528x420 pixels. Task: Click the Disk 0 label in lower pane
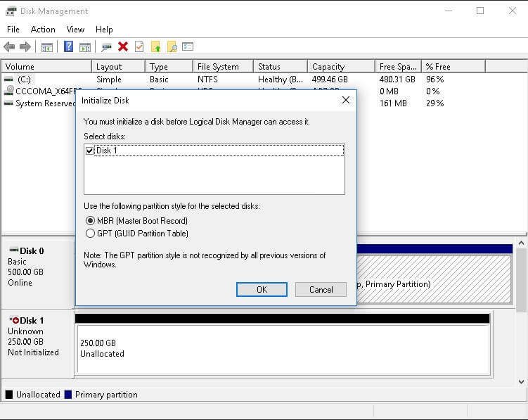(32, 250)
